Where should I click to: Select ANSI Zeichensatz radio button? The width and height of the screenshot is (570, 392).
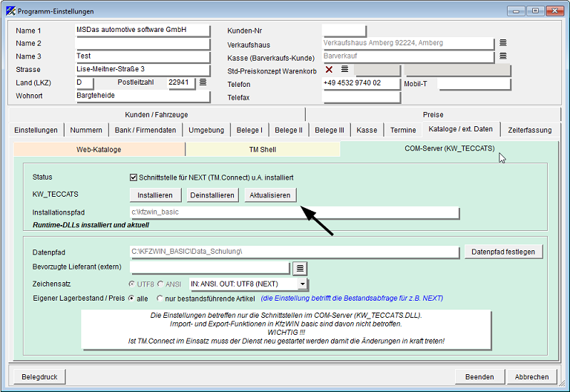pyautogui.click(x=160, y=284)
